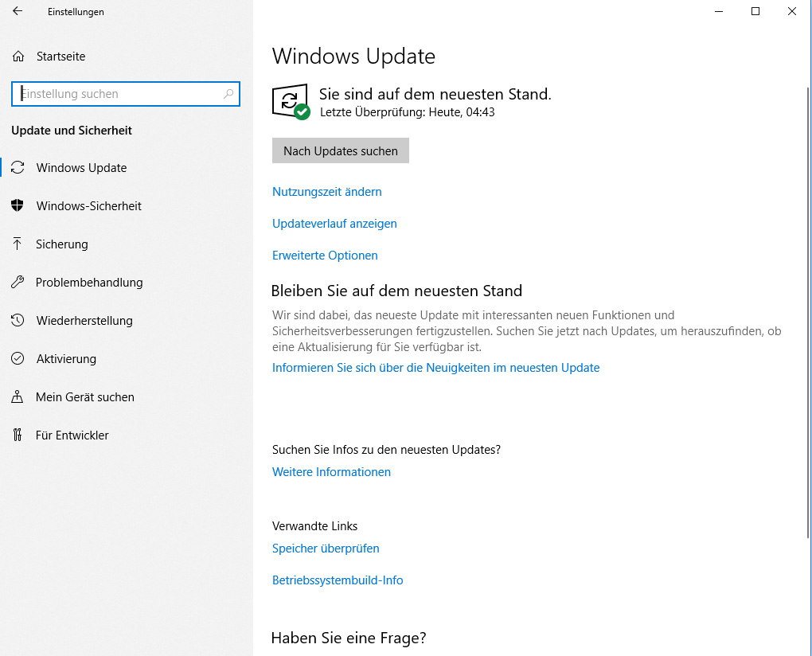Click the Windows Update sync arrows icon
The image size is (812, 656).
(x=18, y=167)
